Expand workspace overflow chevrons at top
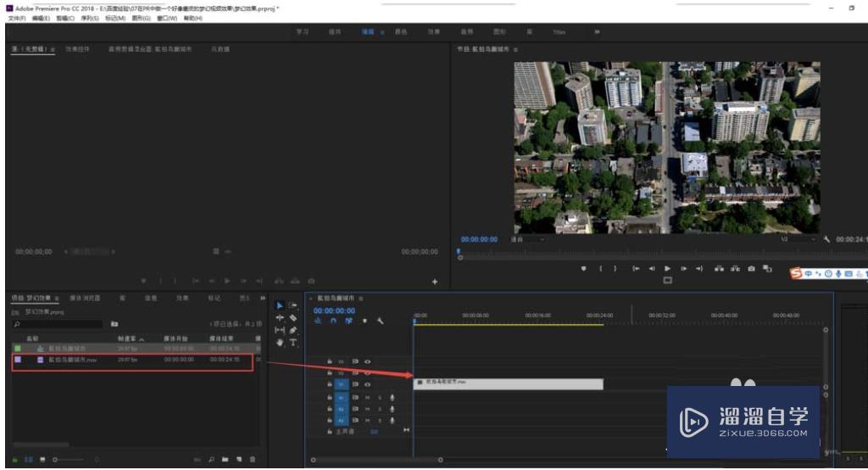The image size is (868, 470). coord(598,32)
